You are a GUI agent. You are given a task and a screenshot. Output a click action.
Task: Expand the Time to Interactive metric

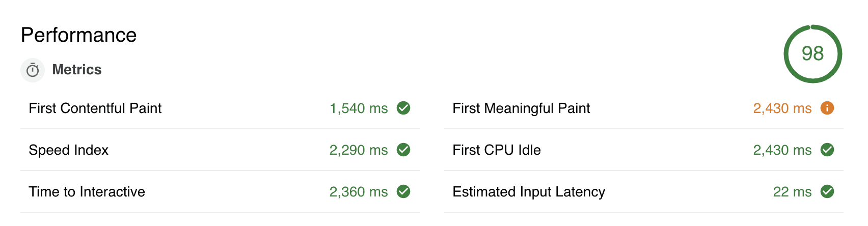pyautogui.click(x=87, y=192)
